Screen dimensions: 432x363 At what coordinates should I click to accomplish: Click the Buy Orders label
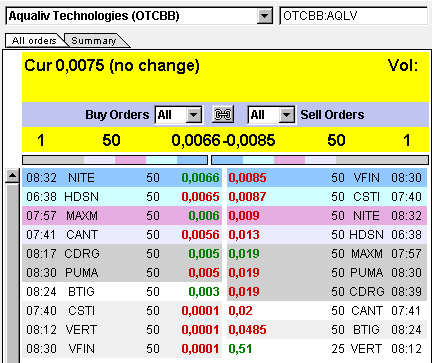(x=117, y=115)
